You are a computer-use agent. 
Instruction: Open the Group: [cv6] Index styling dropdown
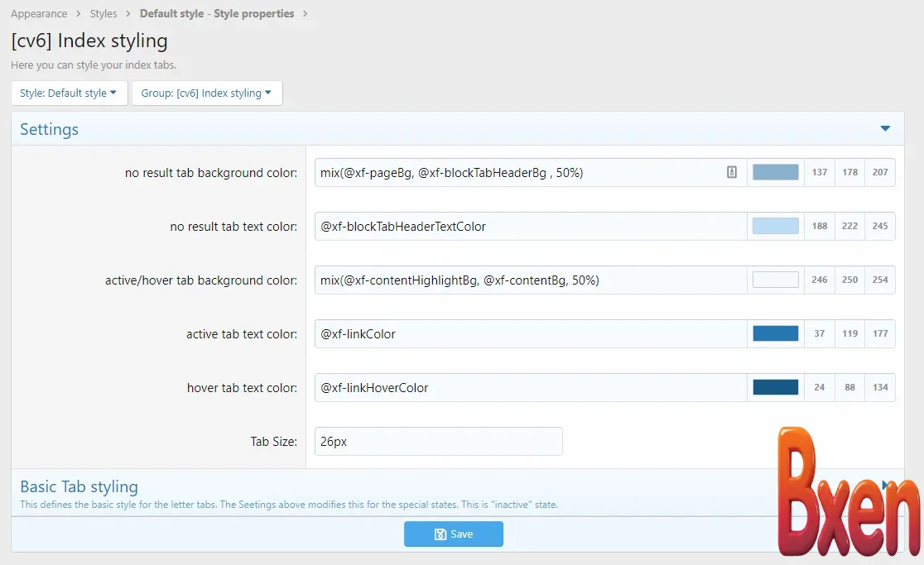[x=206, y=93]
